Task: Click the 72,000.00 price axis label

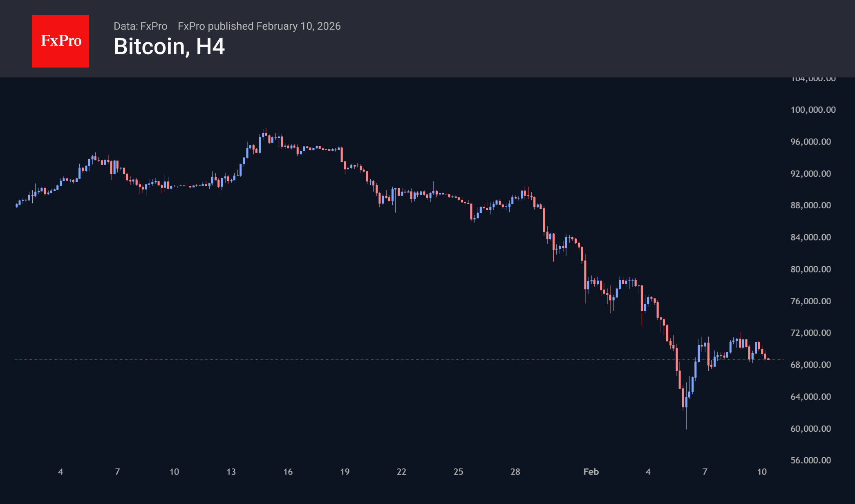Action: pos(810,333)
